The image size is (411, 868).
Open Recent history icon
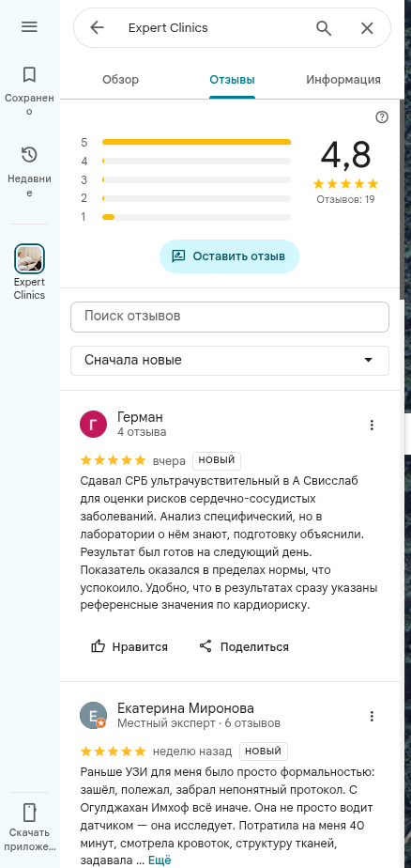[29, 154]
